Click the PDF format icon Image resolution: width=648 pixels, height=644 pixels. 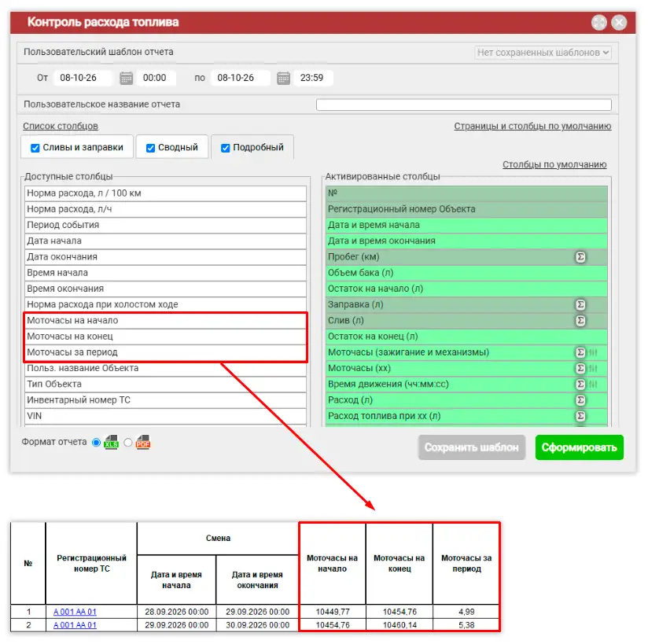click(142, 442)
